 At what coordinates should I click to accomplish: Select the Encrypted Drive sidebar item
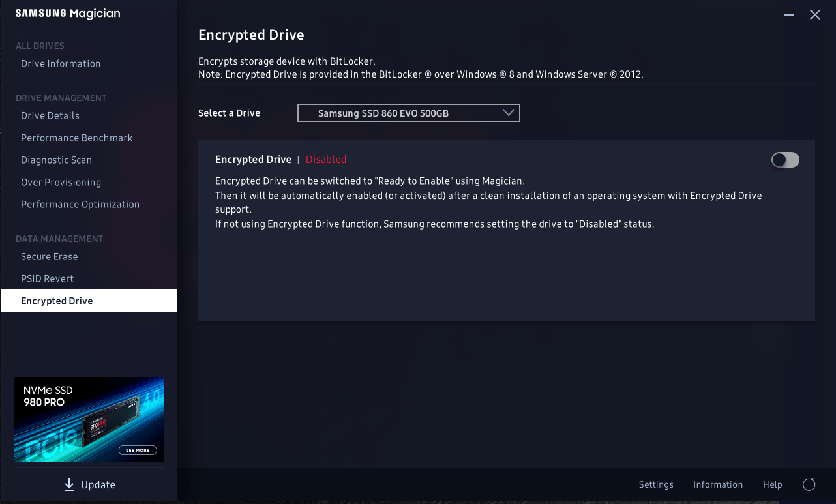[x=89, y=301]
